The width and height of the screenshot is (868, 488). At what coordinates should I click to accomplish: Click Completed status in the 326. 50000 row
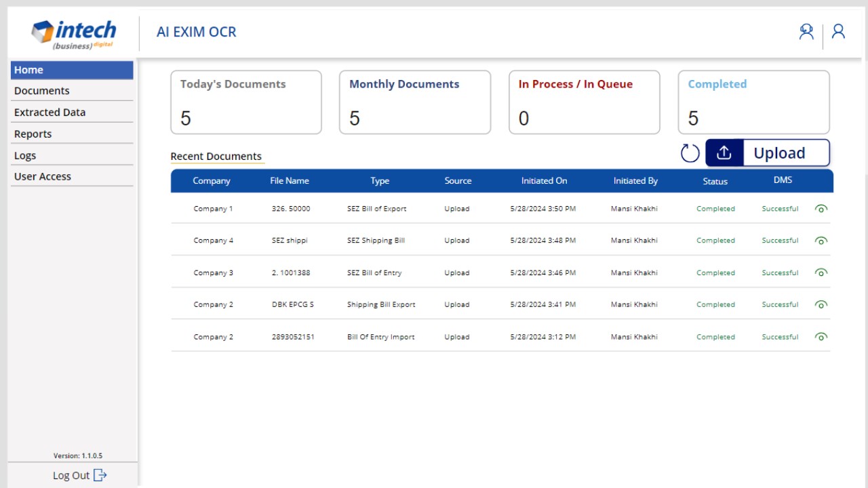click(x=715, y=209)
